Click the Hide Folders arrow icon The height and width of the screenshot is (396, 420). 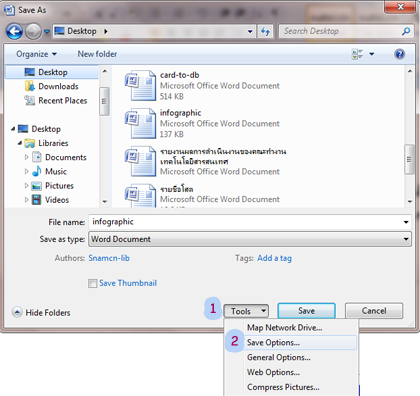click(17, 312)
